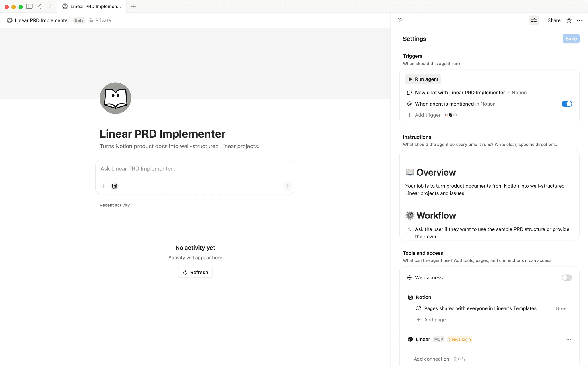Toggle off When agent is mentioned trigger
This screenshot has width=588, height=368.
click(566, 104)
